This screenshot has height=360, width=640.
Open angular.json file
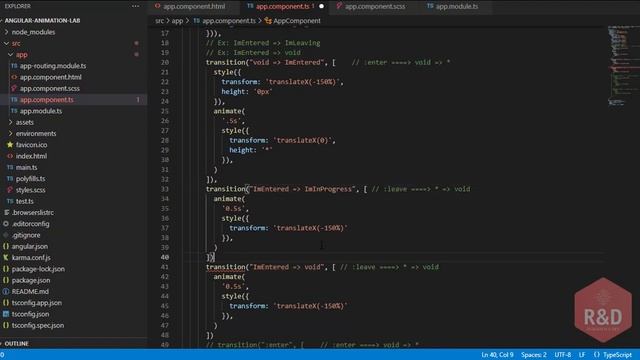tap(30, 247)
